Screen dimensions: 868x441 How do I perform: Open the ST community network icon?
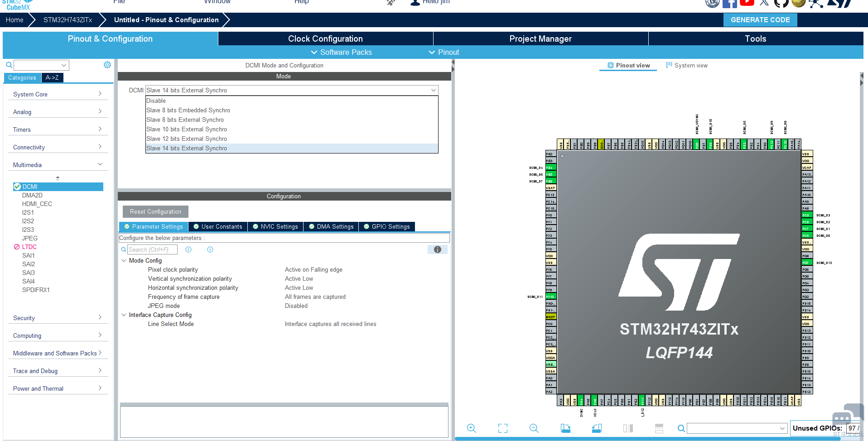[x=815, y=3]
